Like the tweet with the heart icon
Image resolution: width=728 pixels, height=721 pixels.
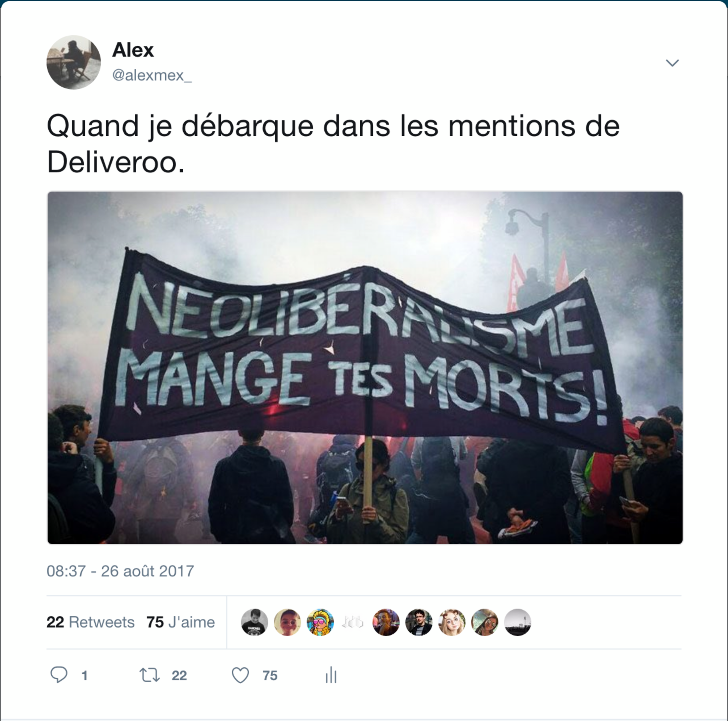point(240,675)
